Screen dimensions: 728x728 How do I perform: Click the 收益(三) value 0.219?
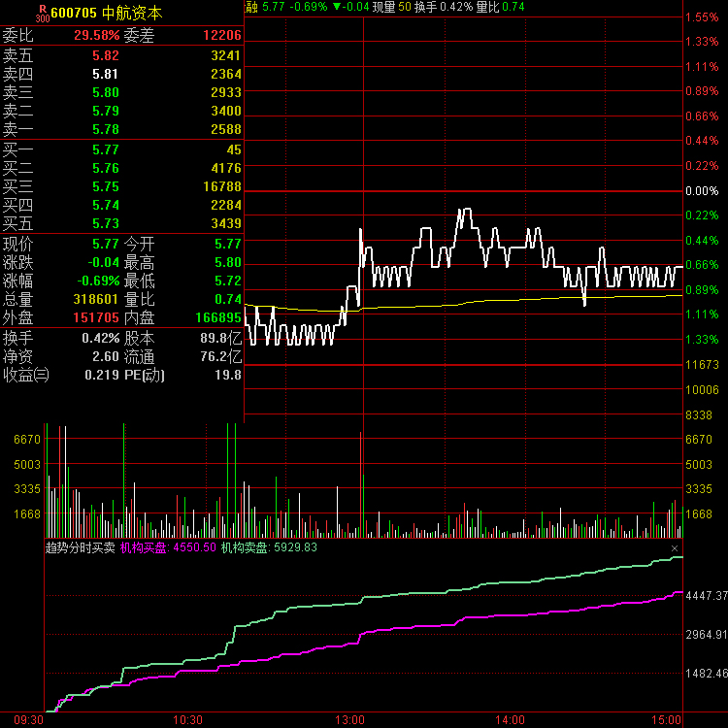tap(102, 375)
